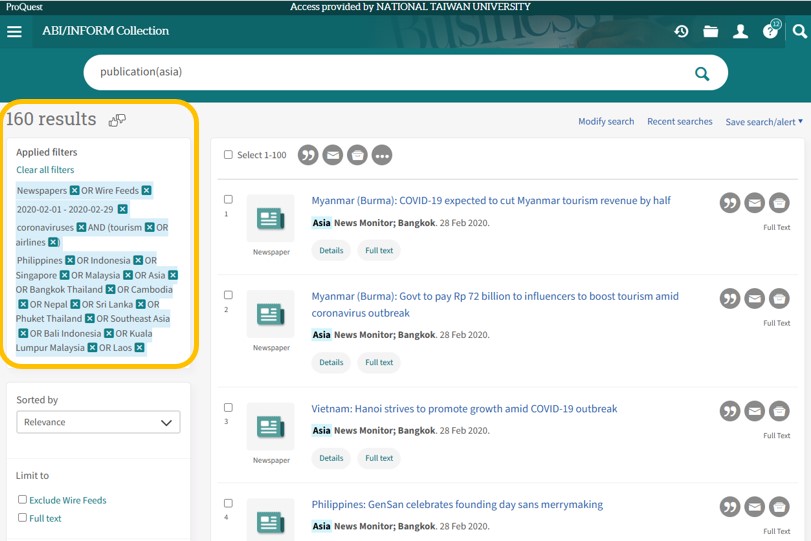Open the saved folder icon in header
This screenshot has height=541, width=811.
pos(711,31)
